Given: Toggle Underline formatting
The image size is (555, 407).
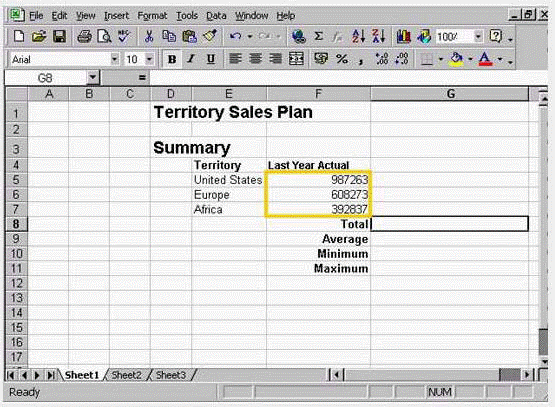Looking at the screenshot, I should point(211,59).
